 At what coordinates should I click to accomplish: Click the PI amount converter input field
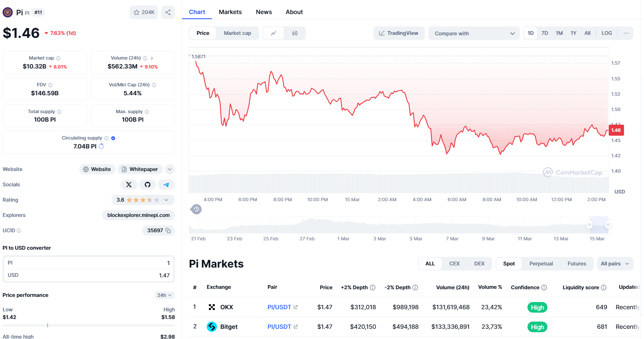point(88,263)
